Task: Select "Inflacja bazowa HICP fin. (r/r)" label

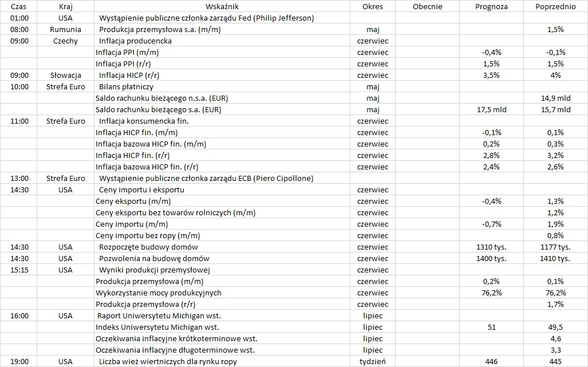Action: click(x=147, y=167)
